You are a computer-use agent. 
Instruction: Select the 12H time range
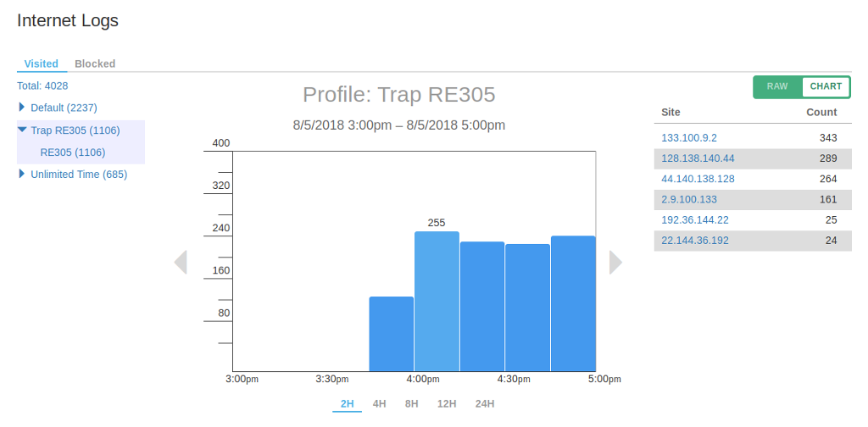(x=447, y=404)
